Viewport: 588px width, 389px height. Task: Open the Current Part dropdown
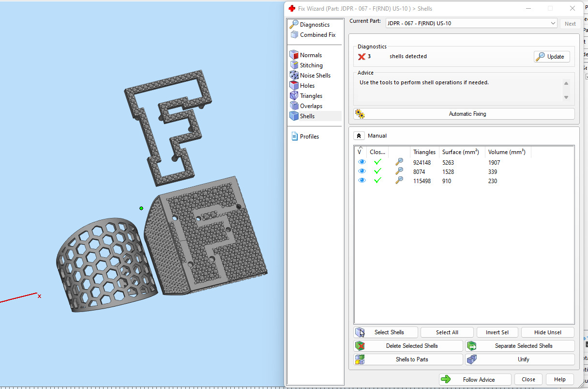coord(472,23)
